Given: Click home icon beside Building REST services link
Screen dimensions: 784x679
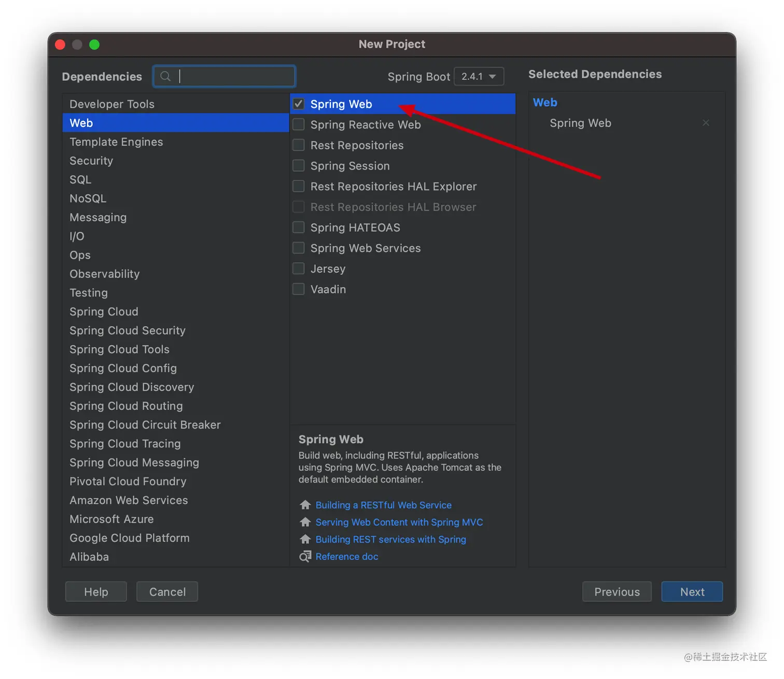Looking at the screenshot, I should pos(305,539).
